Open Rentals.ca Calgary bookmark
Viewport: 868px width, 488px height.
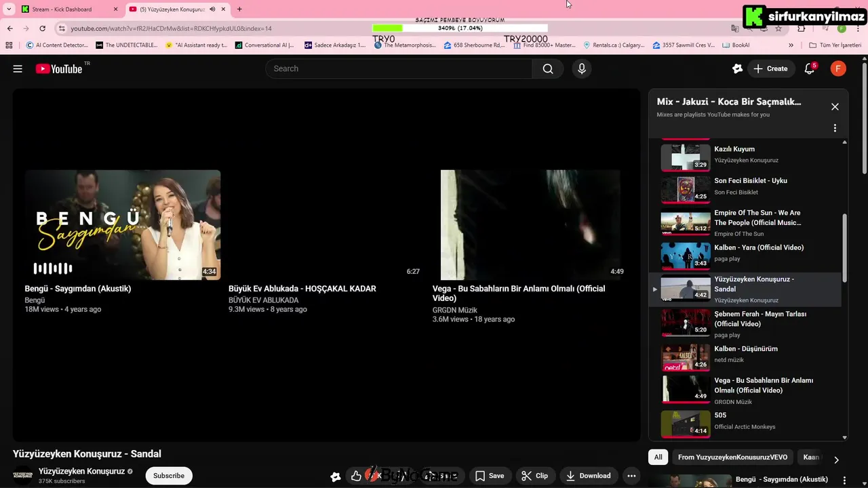point(614,45)
